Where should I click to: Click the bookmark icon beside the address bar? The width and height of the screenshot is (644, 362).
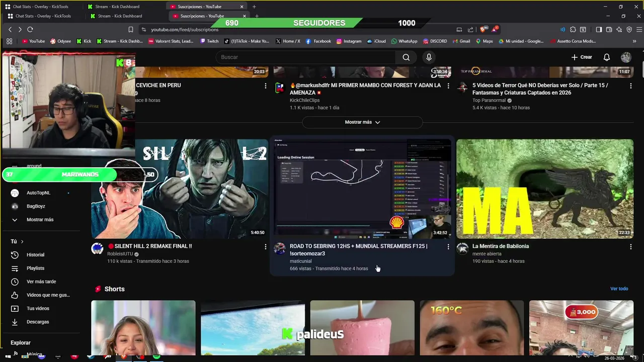[x=131, y=30]
